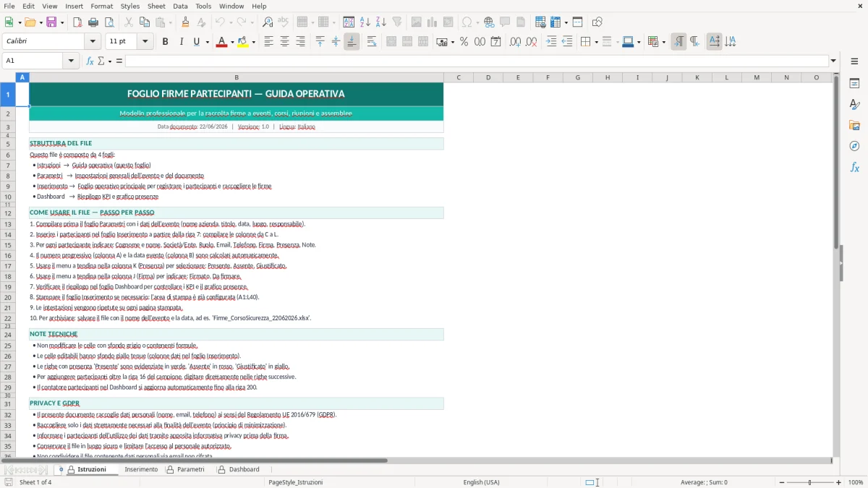Open the Font Color dropdown arrow
Image resolution: width=868 pixels, height=488 pixels.
tap(231, 42)
